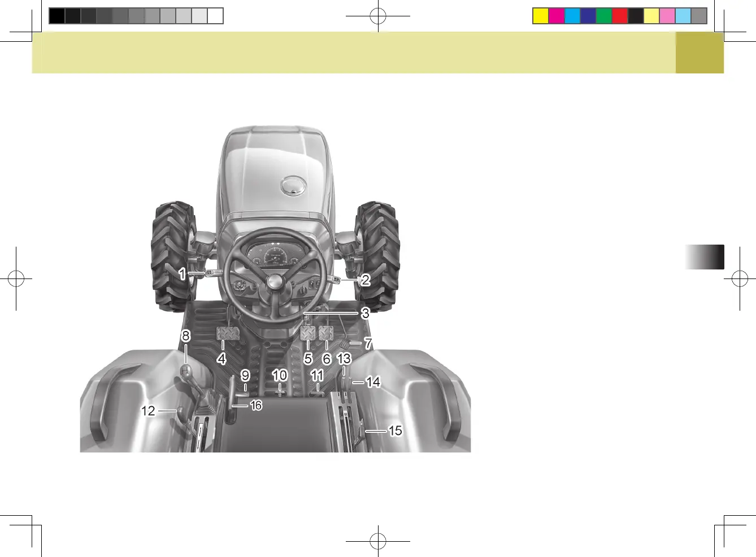This screenshot has width=756, height=557.
Task: Click callout number 12 on the left fender
Action: coord(148,411)
